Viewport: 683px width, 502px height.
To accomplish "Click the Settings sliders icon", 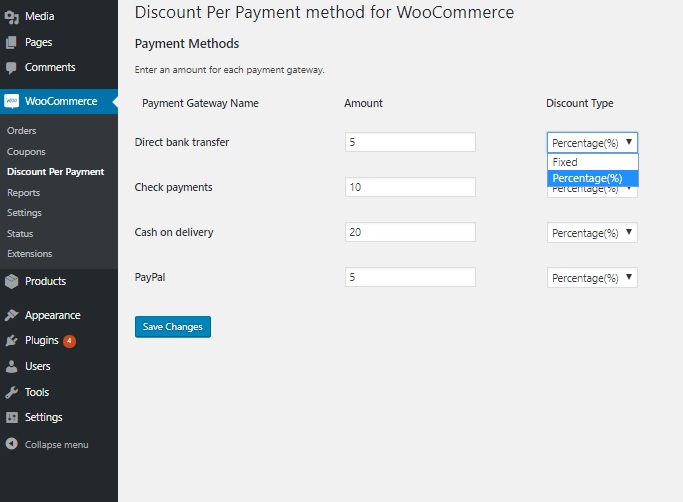I will click(x=12, y=417).
